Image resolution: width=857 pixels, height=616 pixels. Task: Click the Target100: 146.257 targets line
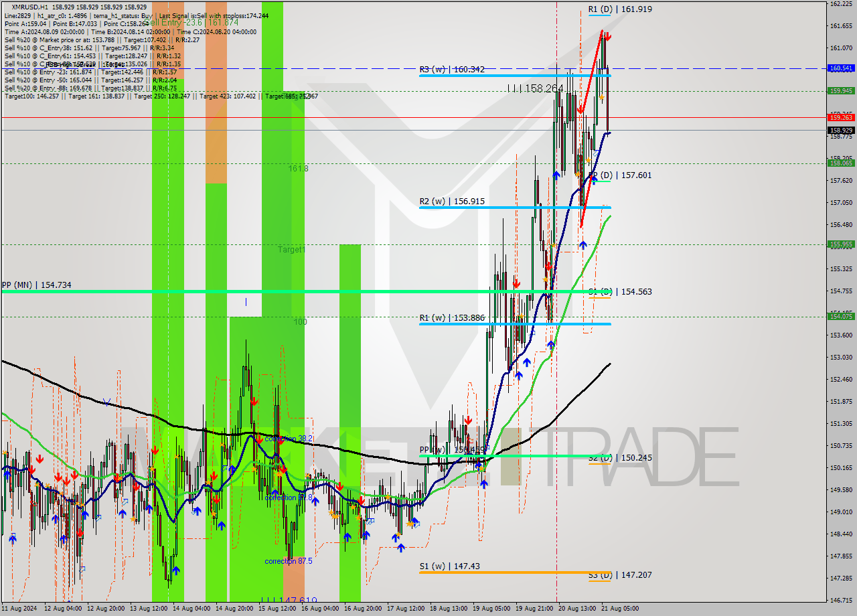pyautogui.click(x=161, y=96)
